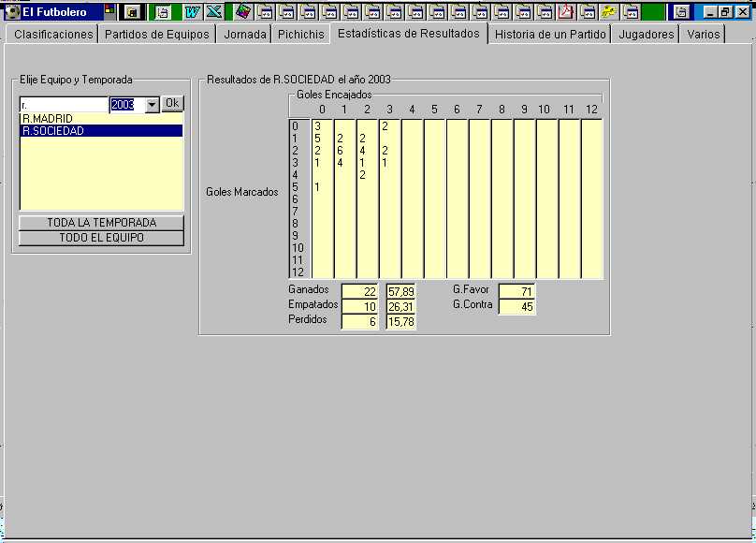Image resolution: width=756 pixels, height=543 pixels.
Task: Open the colorful tilted cube icon
Action: click(243, 11)
